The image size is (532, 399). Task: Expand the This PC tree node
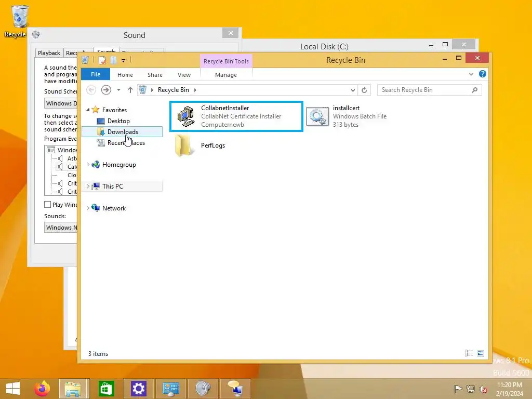88,187
